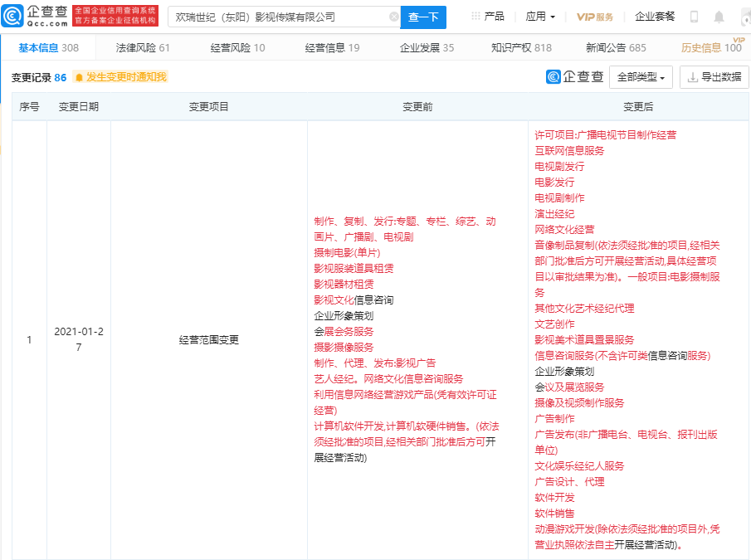Click the 导出数据 export button

(714, 77)
